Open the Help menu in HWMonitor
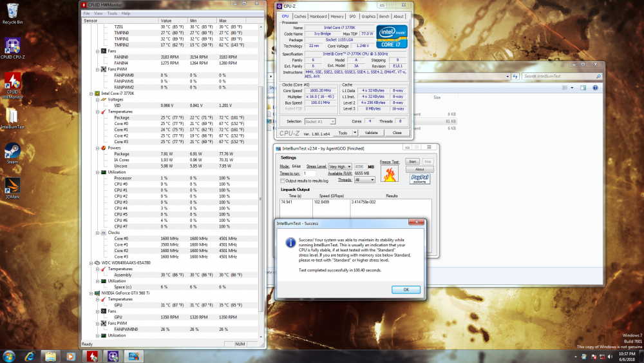Viewport: 644px width, 363px height. click(x=126, y=13)
